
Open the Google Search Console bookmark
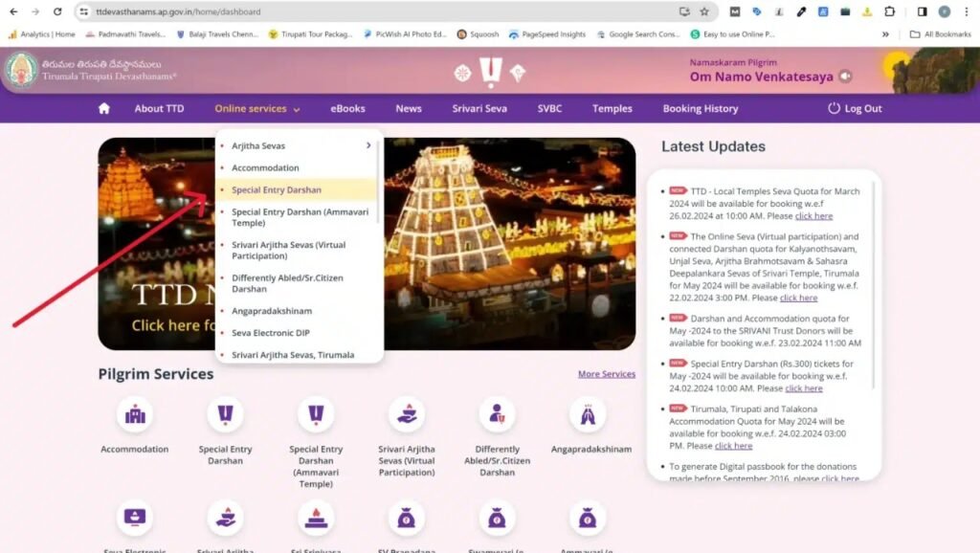638,34
